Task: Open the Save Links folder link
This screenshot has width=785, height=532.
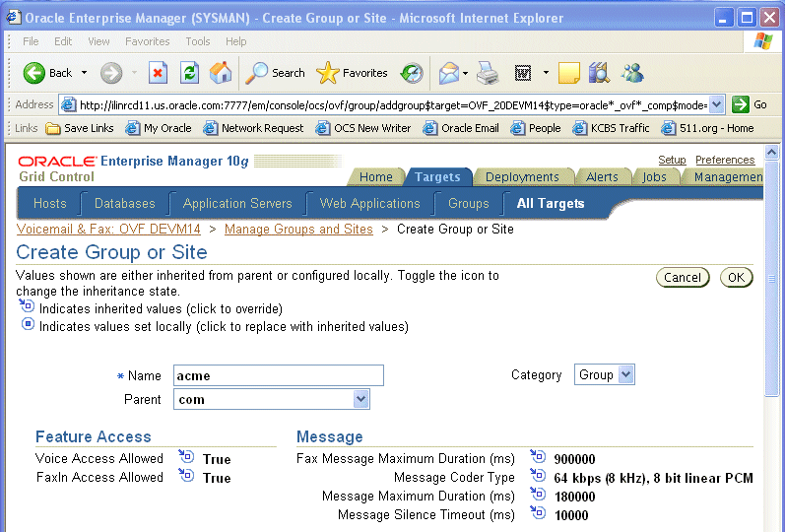Action: (80, 128)
